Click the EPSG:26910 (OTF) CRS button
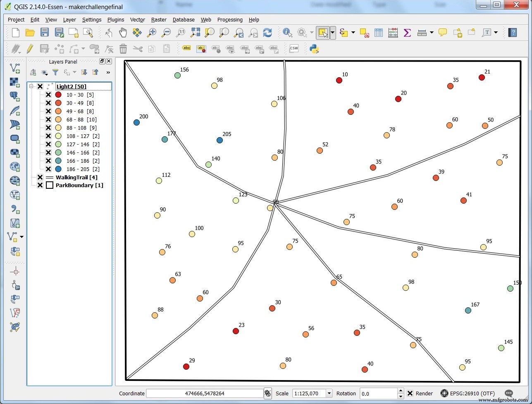 click(x=468, y=393)
